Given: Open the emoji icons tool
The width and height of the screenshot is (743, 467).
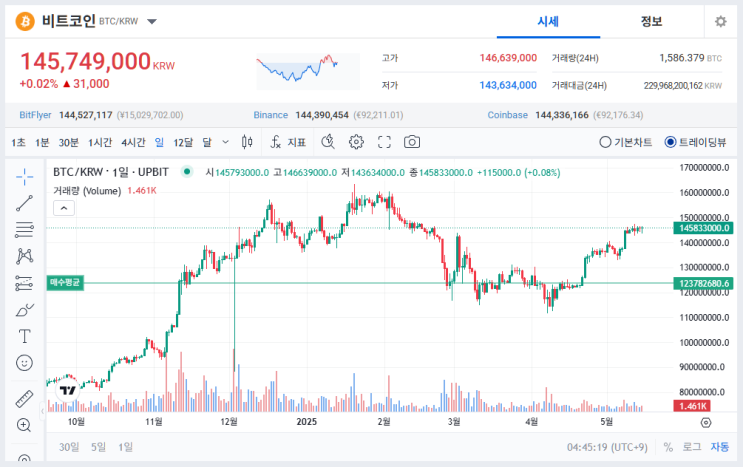Looking at the screenshot, I should coord(24,363).
